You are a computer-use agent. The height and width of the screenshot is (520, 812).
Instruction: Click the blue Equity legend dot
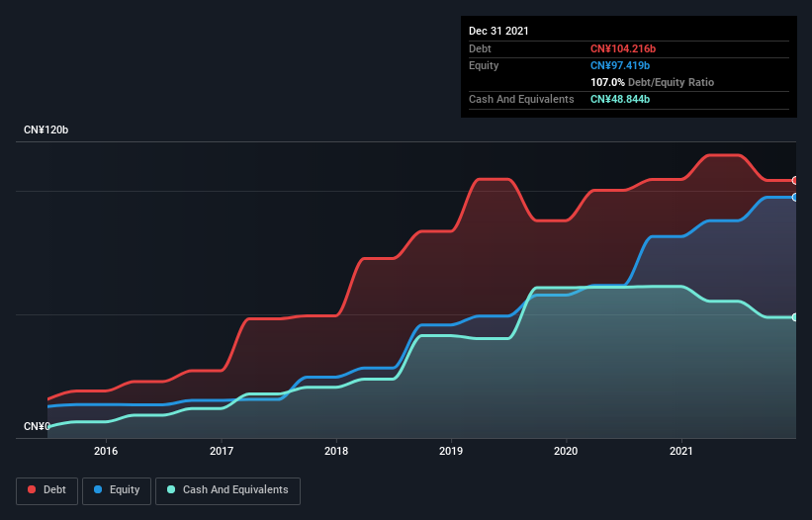[98, 489]
